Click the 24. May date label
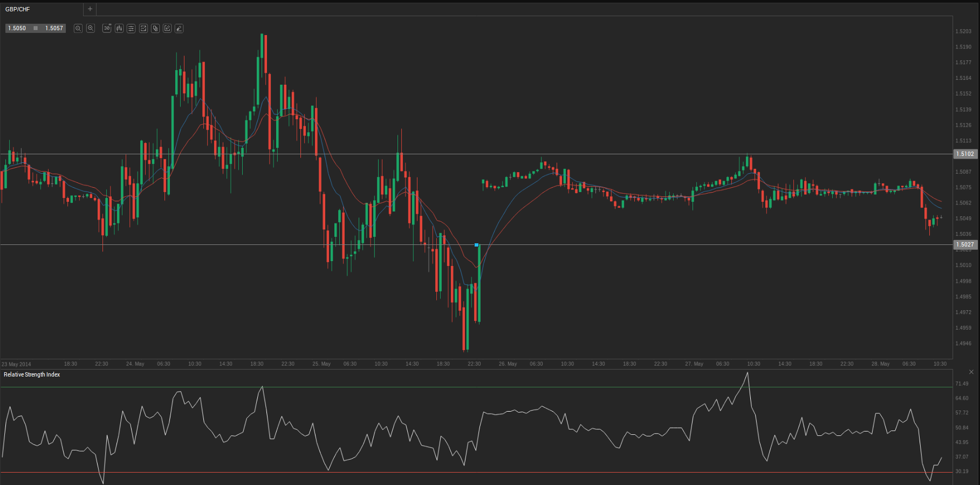 click(135, 364)
